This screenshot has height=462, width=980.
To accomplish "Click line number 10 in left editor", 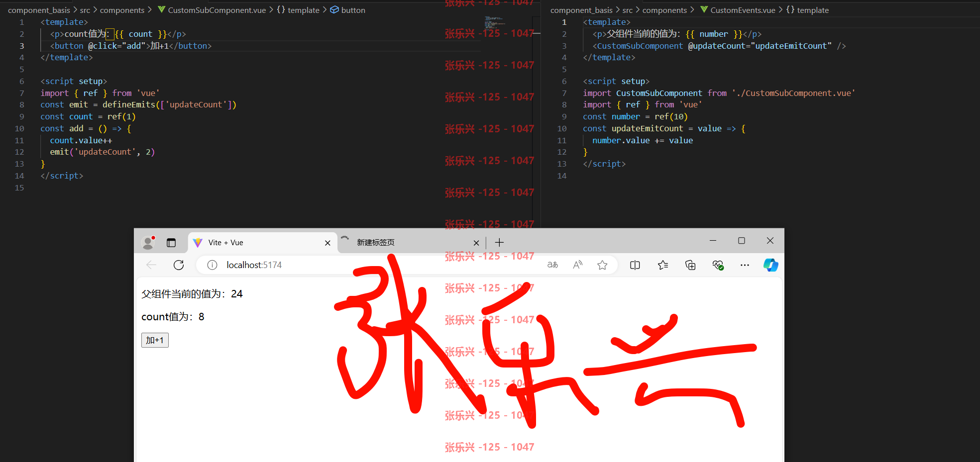I will (19, 128).
